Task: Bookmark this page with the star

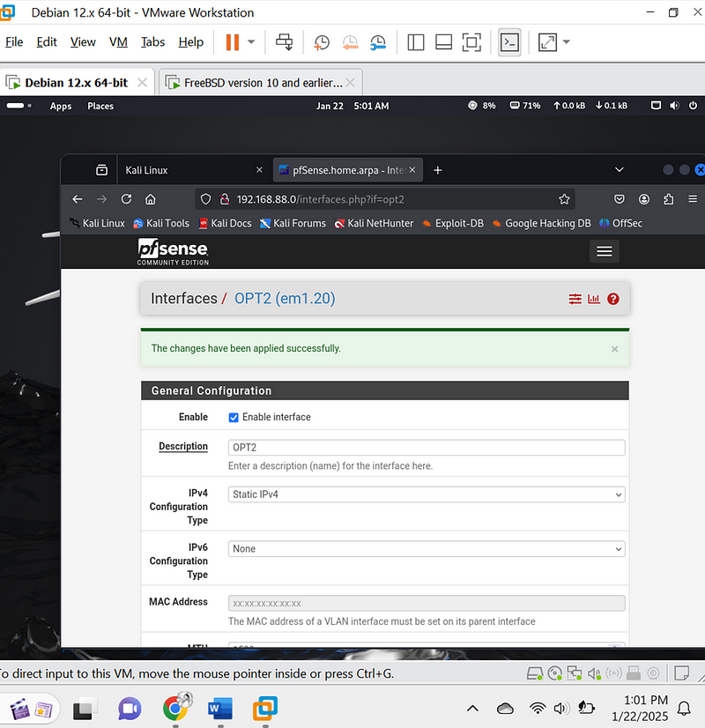Action: coord(564,200)
